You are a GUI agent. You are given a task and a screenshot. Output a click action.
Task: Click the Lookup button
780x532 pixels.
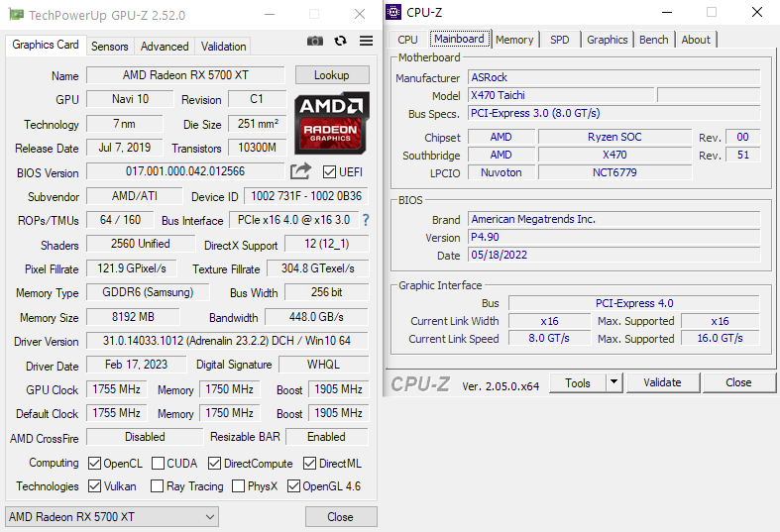[332, 75]
